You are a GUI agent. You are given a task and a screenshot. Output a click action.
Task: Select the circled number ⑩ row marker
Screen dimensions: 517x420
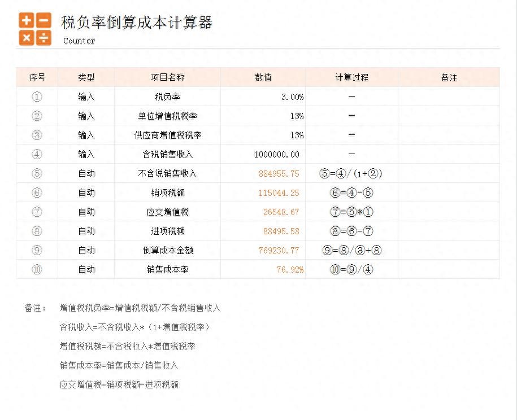pyautogui.click(x=37, y=269)
